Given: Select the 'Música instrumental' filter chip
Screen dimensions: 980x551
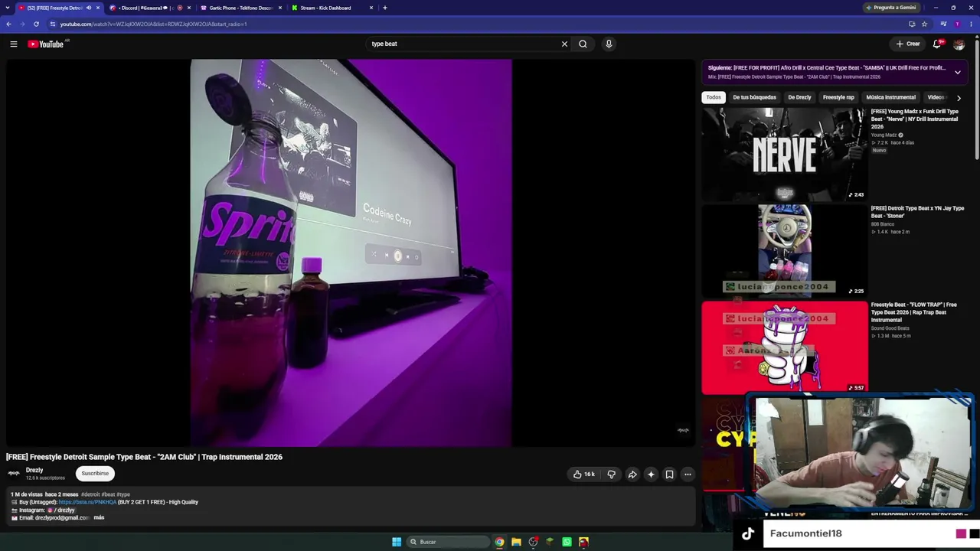Looking at the screenshot, I should pos(890,98).
